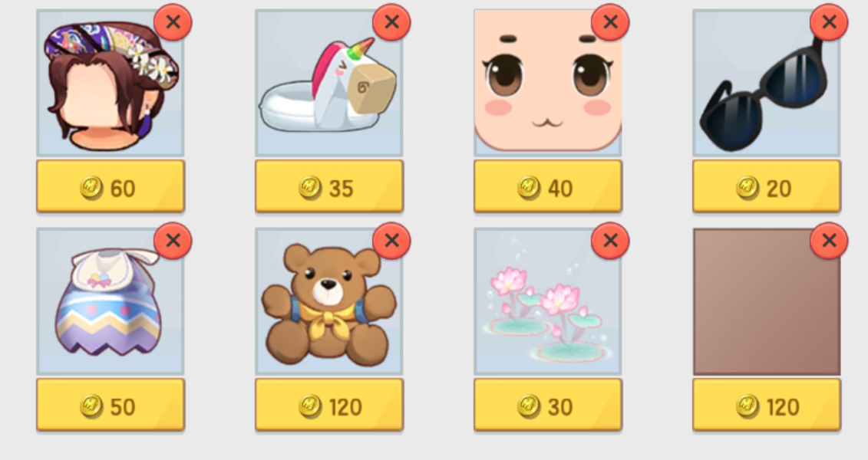
Task: Remove the sunglasses item
Action: click(829, 22)
